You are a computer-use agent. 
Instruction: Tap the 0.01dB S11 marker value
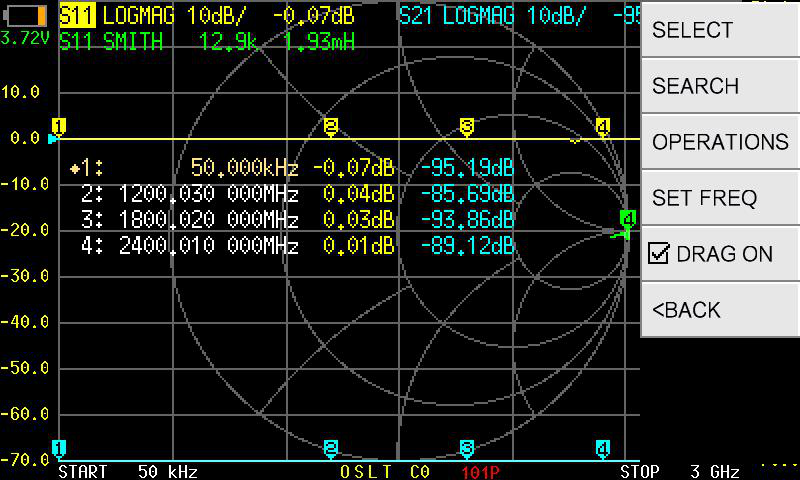click(359, 246)
